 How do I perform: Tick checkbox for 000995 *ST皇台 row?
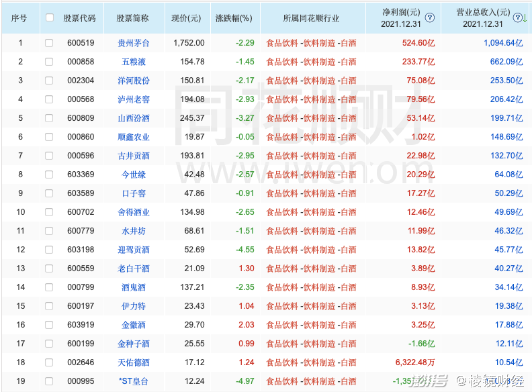[49, 381]
